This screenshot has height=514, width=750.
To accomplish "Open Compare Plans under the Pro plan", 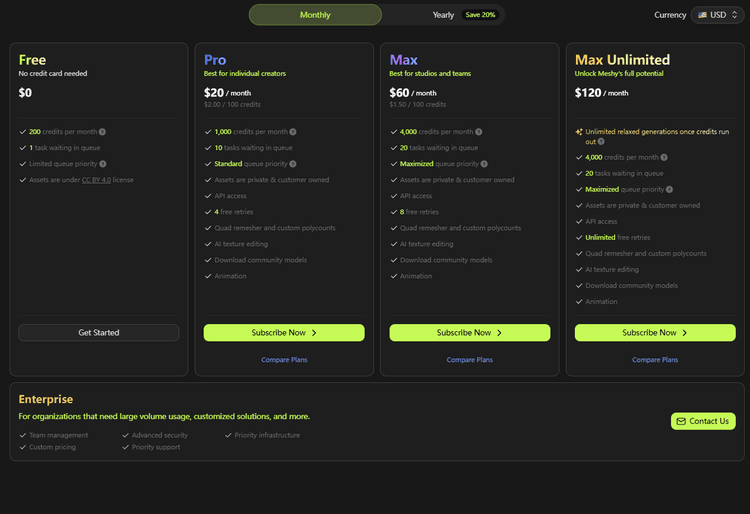I will [x=284, y=360].
